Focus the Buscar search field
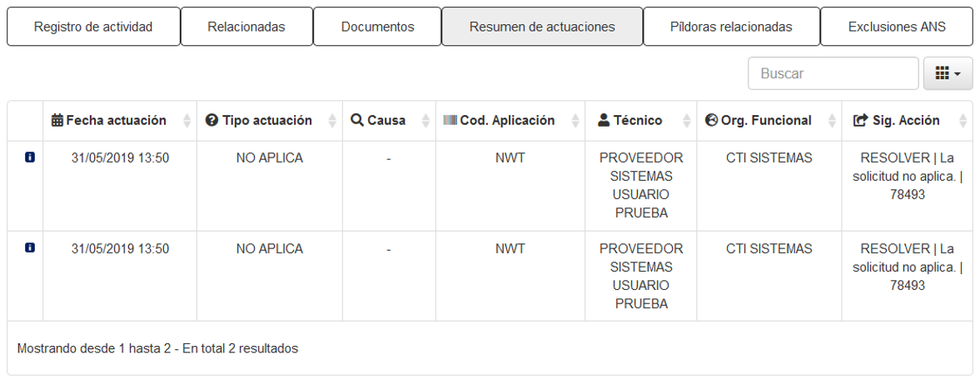Image resolution: width=980 pixels, height=385 pixels. click(x=833, y=73)
